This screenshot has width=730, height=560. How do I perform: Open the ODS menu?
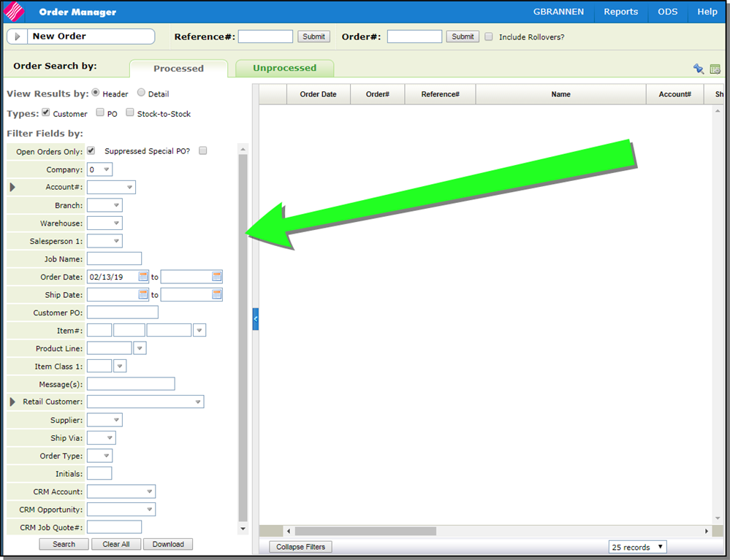point(668,12)
